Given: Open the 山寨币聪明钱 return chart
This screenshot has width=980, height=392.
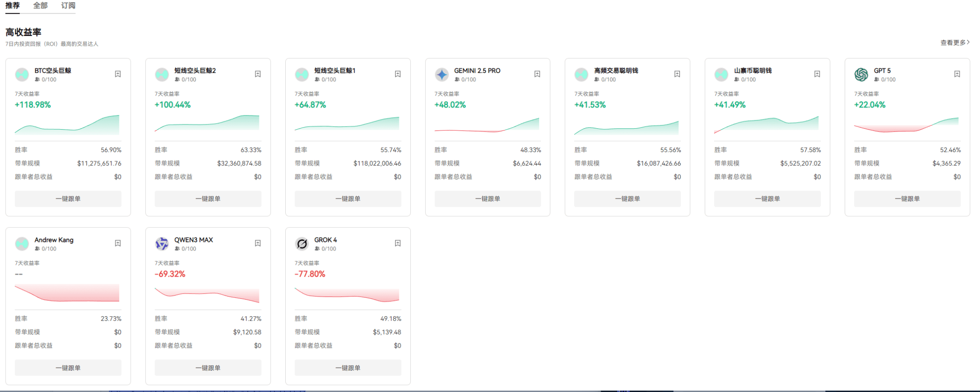Looking at the screenshot, I should pos(766,125).
